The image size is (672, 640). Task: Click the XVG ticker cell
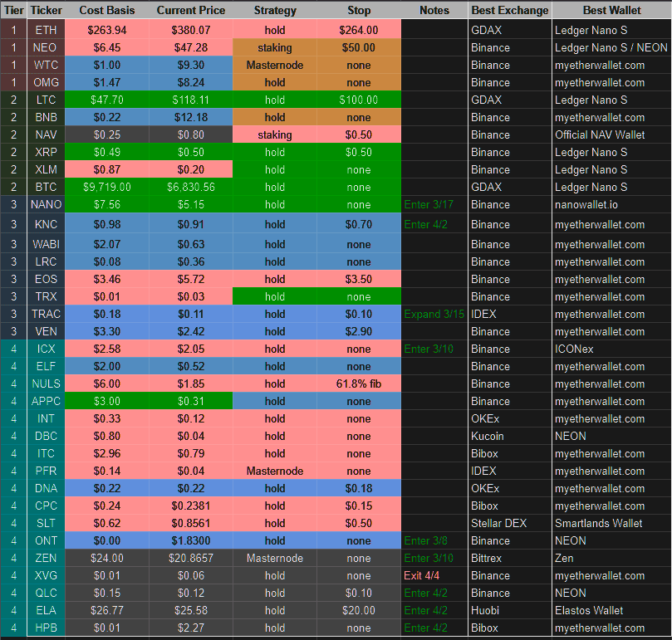47,576
